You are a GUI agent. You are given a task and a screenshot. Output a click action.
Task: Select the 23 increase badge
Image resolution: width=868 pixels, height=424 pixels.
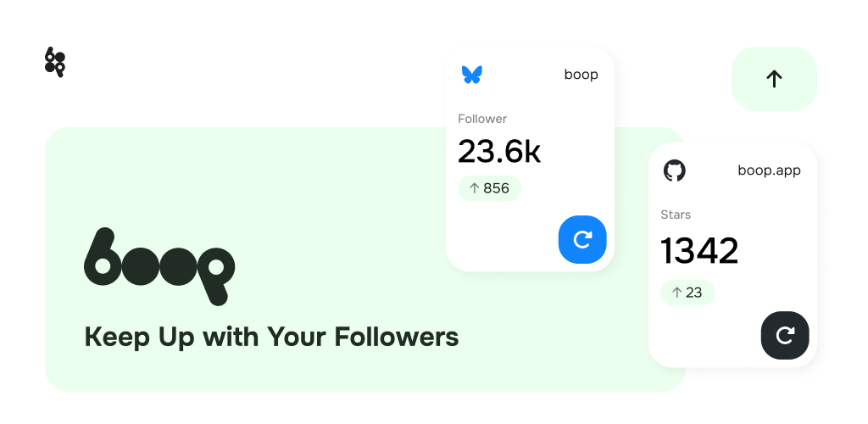687,293
